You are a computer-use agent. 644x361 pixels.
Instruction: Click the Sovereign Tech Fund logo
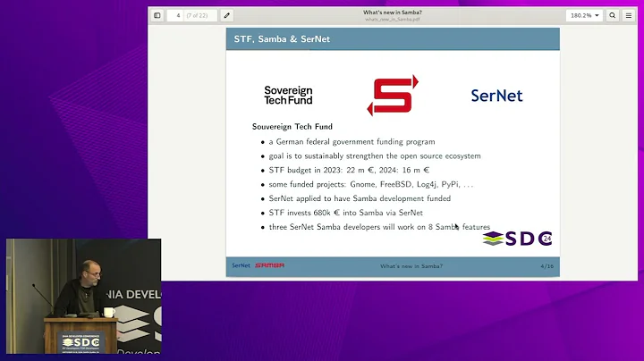coord(288,96)
